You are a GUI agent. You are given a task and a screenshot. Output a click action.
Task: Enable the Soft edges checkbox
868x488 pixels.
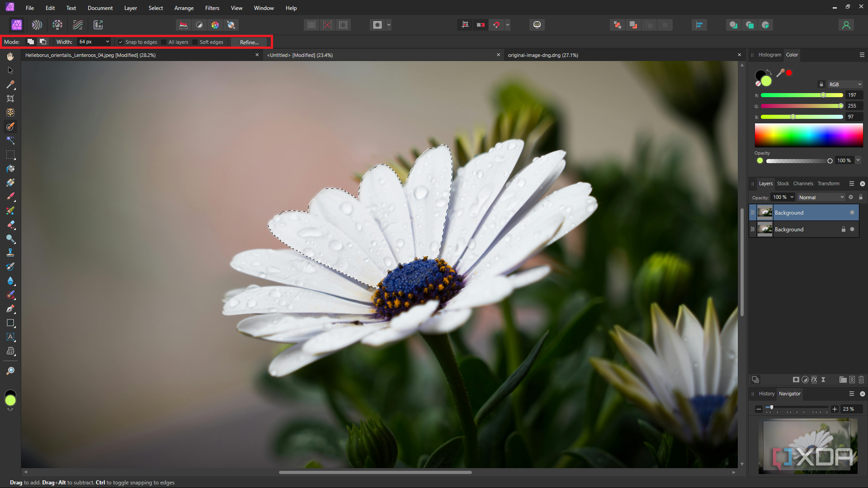[x=195, y=42]
